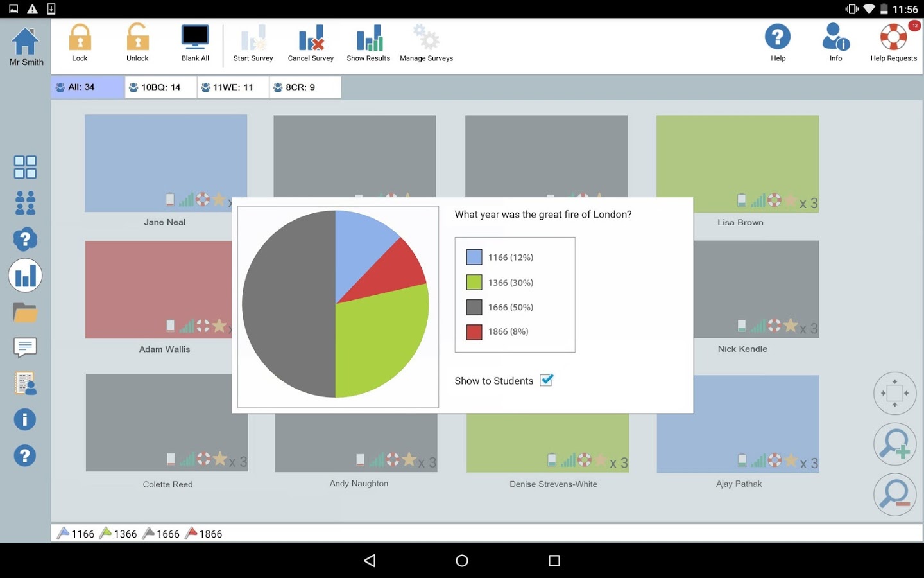Click the help lifebuoy on Lisa Brown's thumbnail

(x=774, y=200)
